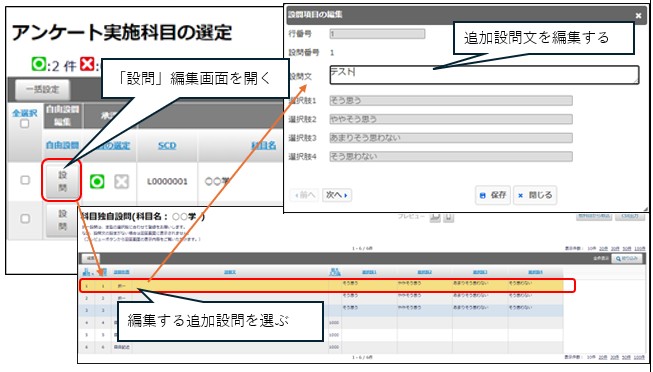Select the sixth row of the question list

tap(321, 347)
